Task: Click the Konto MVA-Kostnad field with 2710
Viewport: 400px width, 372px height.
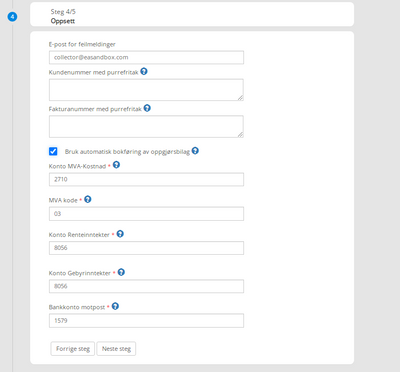Action: (146, 179)
